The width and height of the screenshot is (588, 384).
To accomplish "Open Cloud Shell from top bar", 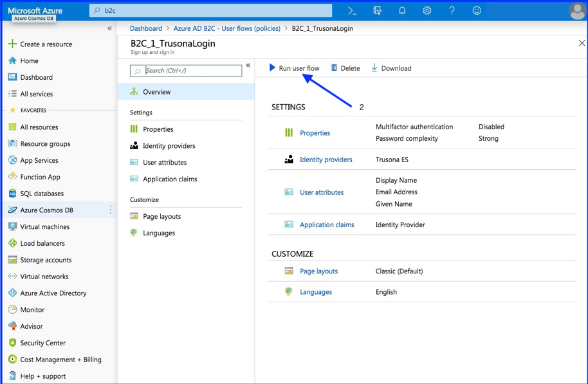I will pyautogui.click(x=352, y=11).
